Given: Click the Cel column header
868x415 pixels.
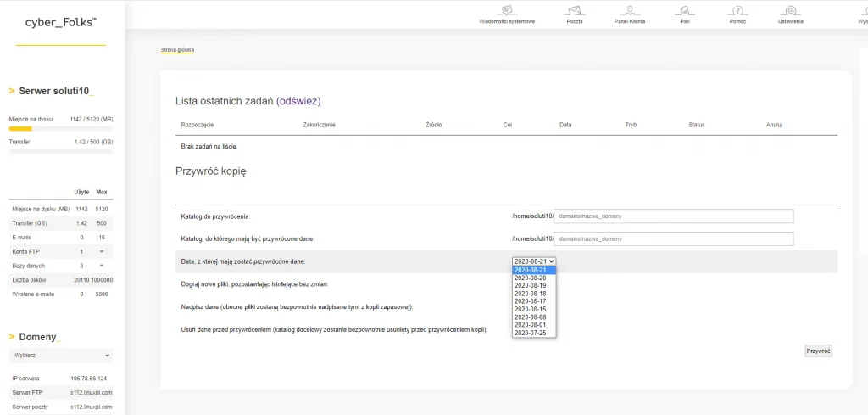Looking at the screenshot, I should (x=508, y=126).
